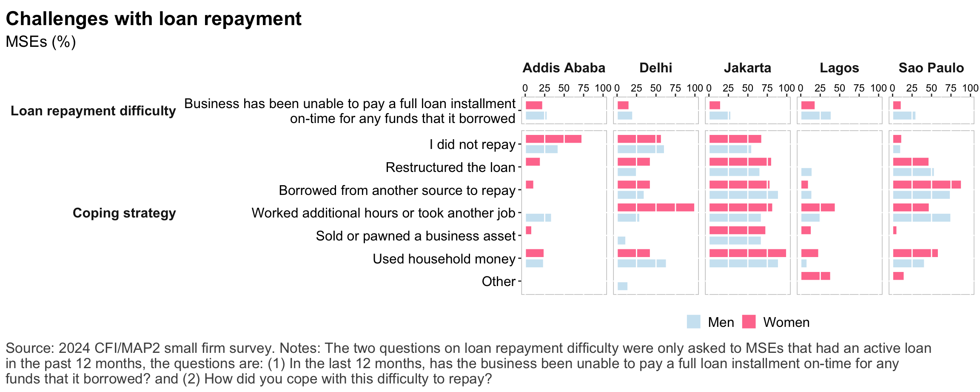The height and width of the screenshot is (392, 980).
Task: Select the 'Coping strategy' group label
Action: tap(124, 213)
